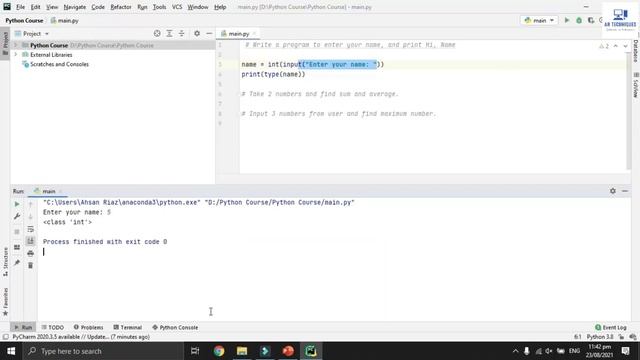This screenshot has width=640, height=360.
Task: Open the Code menu
Action: click(98, 7)
